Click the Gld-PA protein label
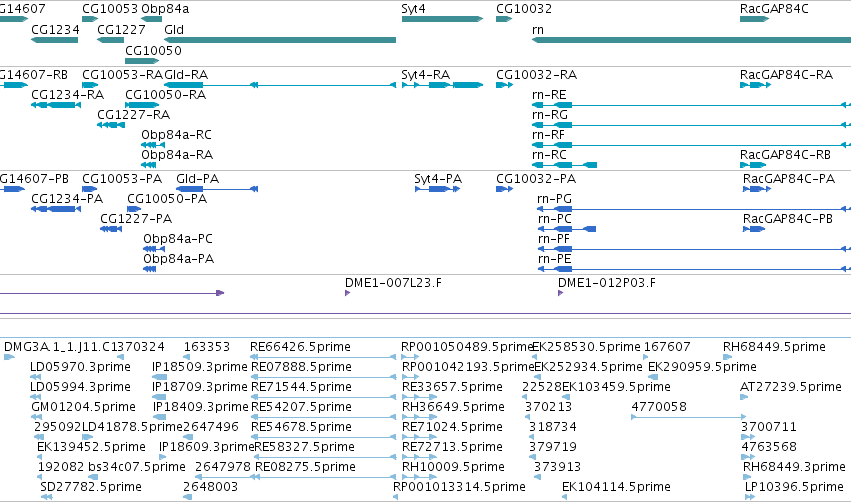The height and width of the screenshot is (502, 851). 198,179
